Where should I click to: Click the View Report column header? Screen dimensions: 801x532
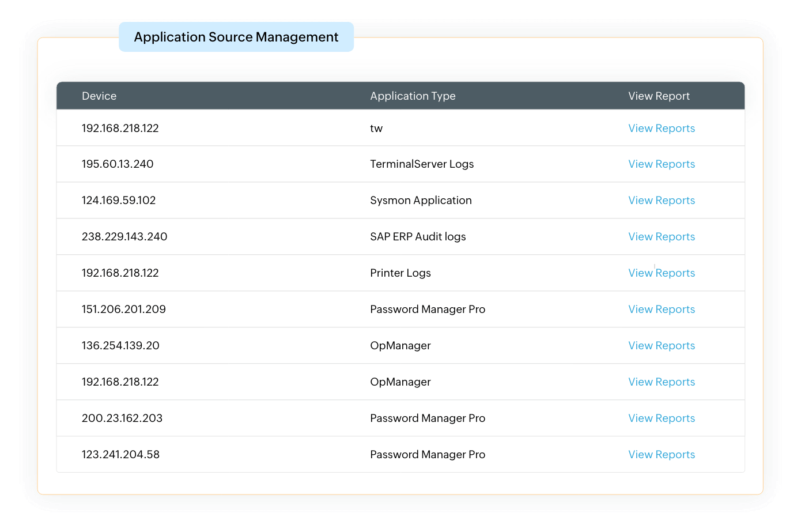click(659, 96)
